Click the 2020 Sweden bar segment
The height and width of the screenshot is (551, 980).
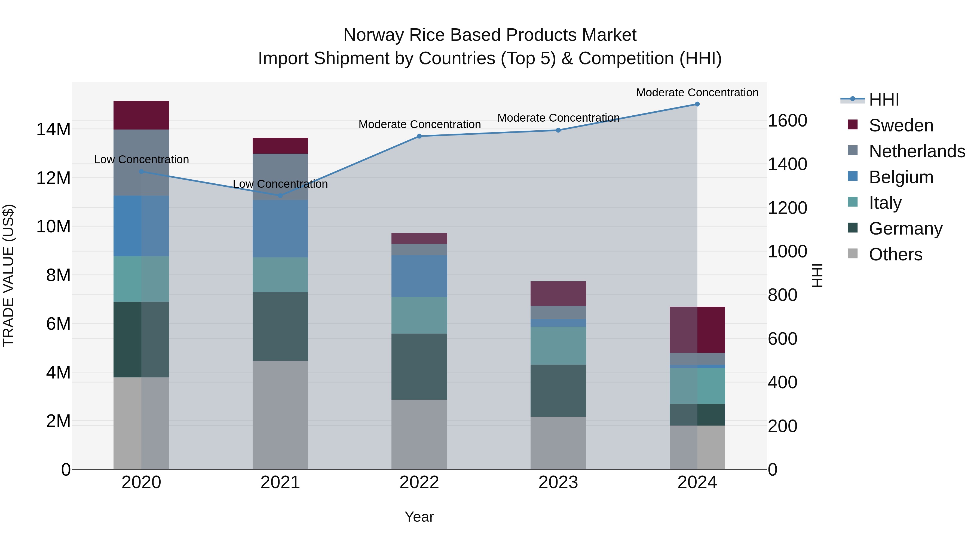[x=141, y=115]
